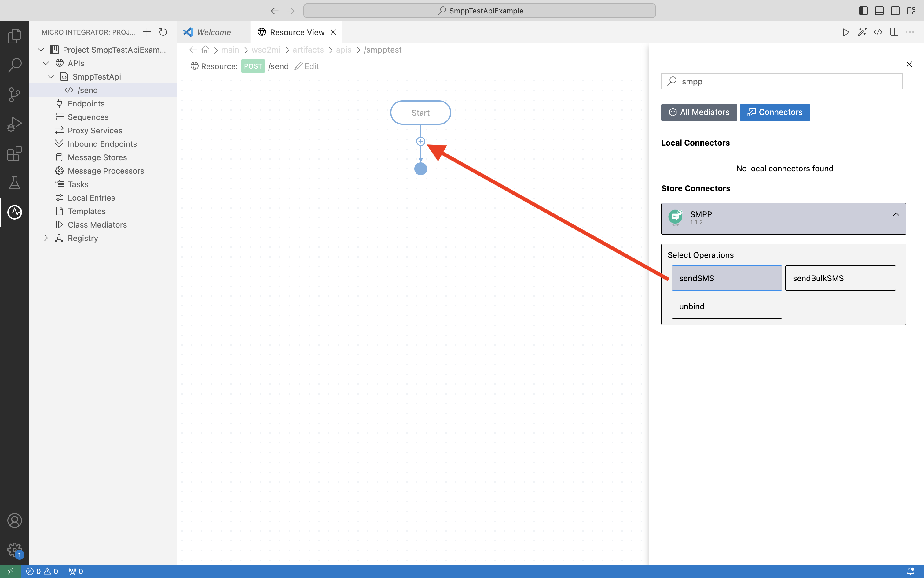Switch to the Welcome tab

214,32
